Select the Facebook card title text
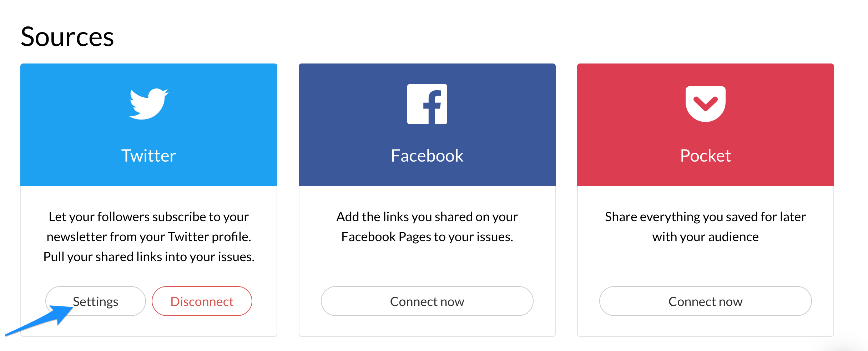The height and width of the screenshot is (351, 868). pos(427,156)
